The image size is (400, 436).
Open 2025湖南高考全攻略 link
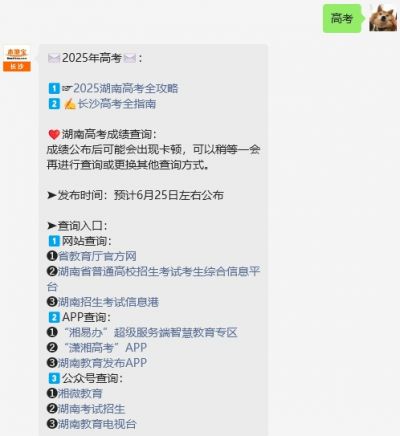[x=126, y=88]
